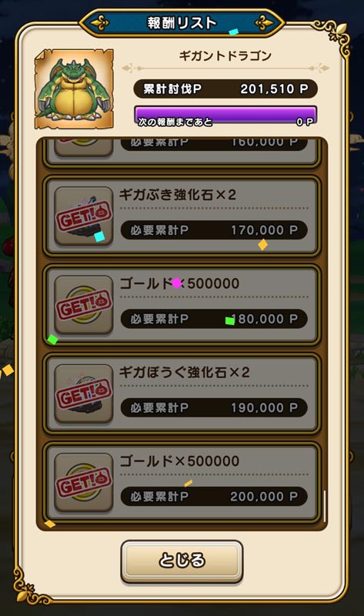Select the 180,000 P requirement bar

tap(214, 319)
